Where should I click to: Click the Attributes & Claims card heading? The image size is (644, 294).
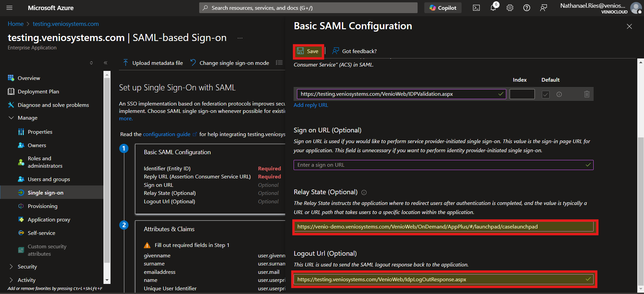point(169,229)
